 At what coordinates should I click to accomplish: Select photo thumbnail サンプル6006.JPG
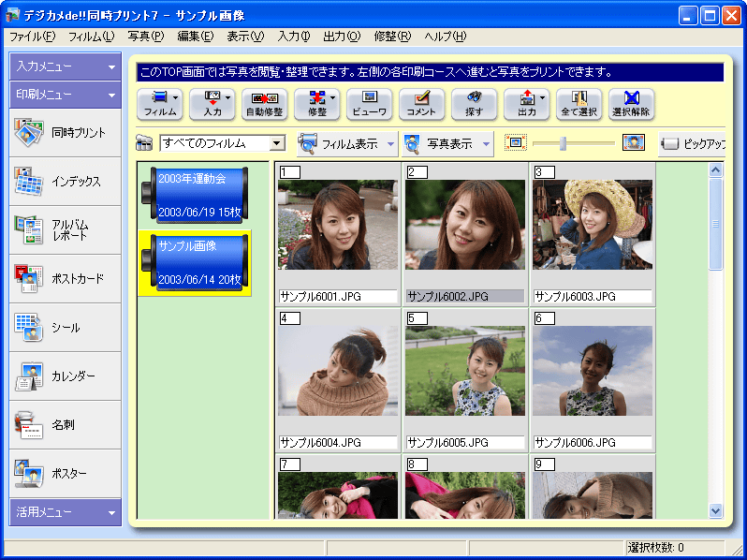coord(593,371)
